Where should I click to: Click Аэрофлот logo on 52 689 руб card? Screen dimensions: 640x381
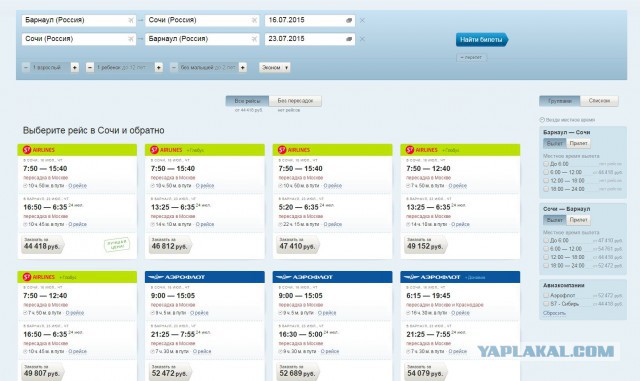(304, 277)
